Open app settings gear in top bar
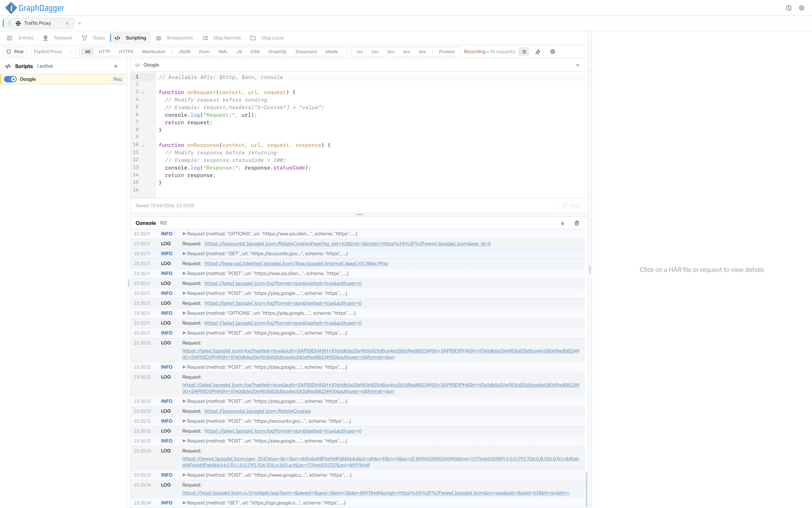The height and width of the screenshot is (508, 812). tap(802, 8)
